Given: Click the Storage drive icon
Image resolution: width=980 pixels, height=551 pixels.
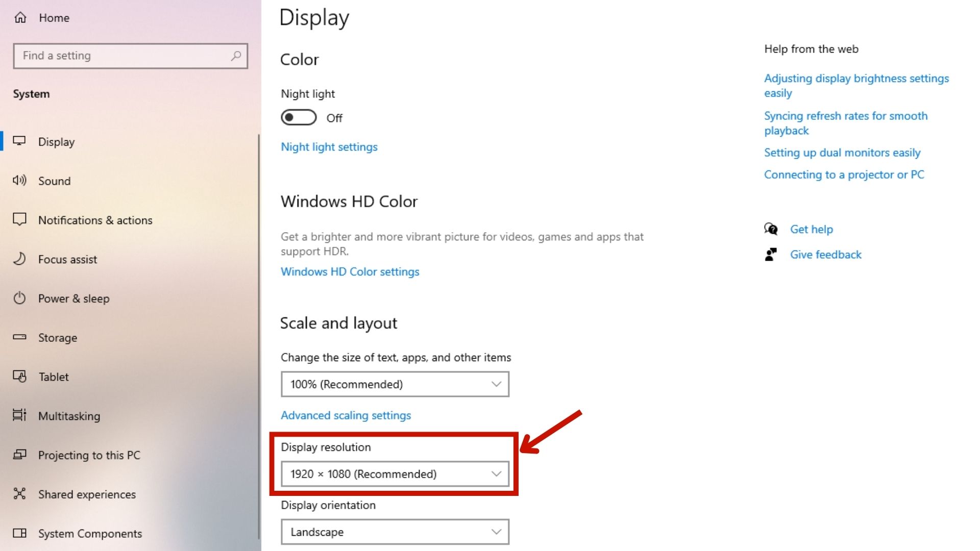Looking at the screenshot, I should tap(19, 337).
